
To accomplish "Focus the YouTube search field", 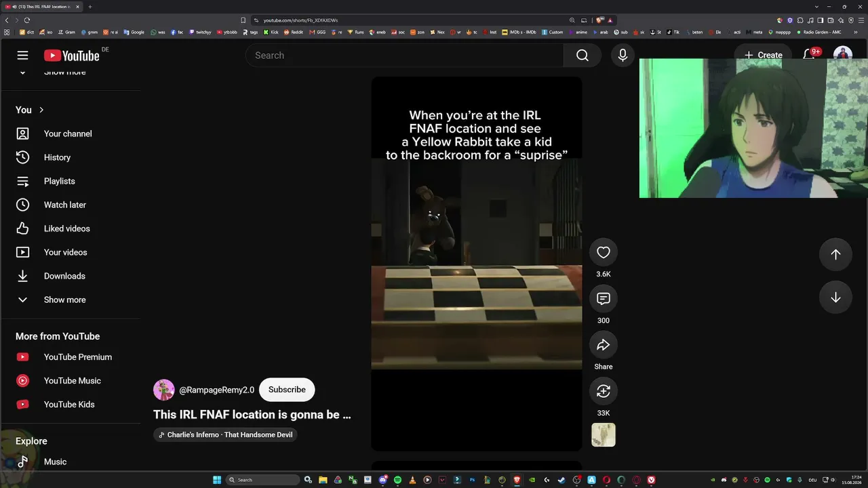I will pos(405,56).
